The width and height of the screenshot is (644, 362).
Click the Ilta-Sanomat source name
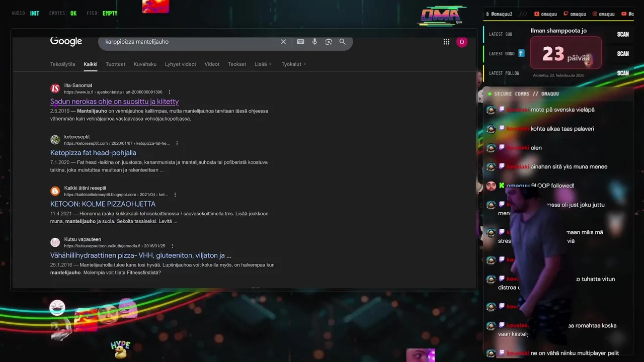pyautogui.click(x=78, y=85)
